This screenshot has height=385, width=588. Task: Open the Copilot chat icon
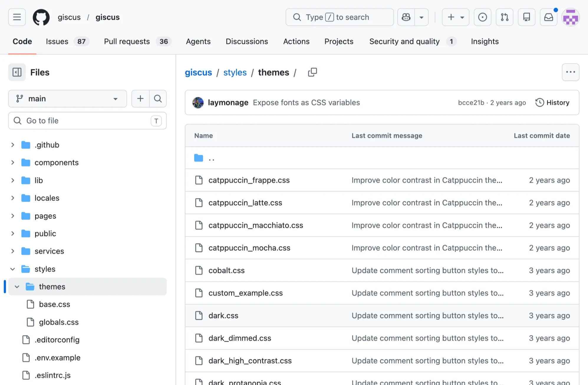(x=406, y=17)
